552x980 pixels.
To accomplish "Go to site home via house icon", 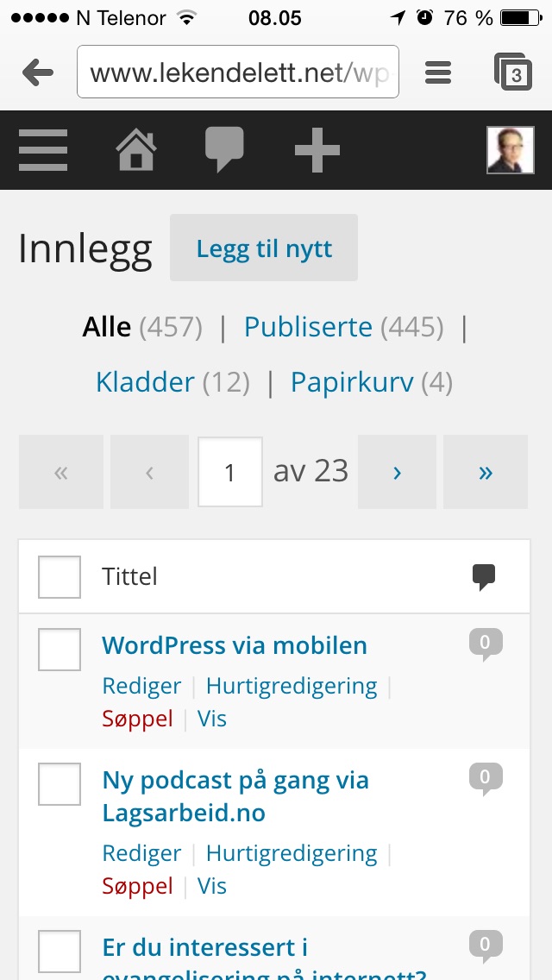I will click(x=136, y=149).
